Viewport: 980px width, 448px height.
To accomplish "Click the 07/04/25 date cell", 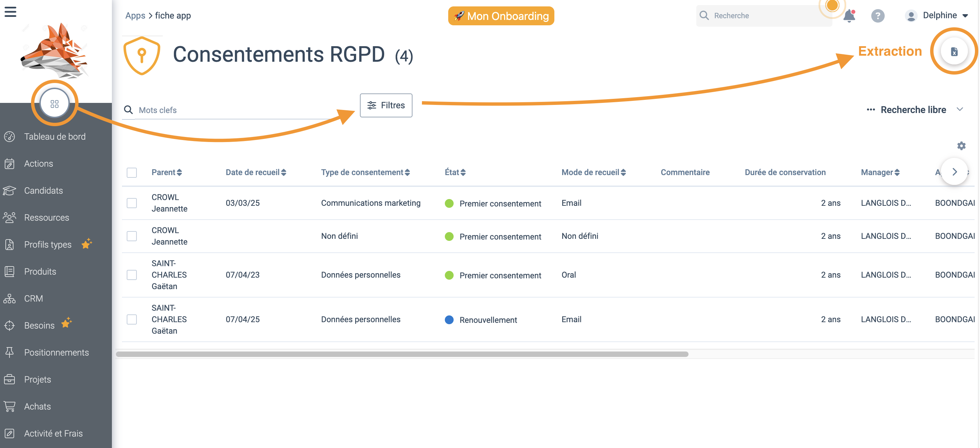I will [242, 319].
